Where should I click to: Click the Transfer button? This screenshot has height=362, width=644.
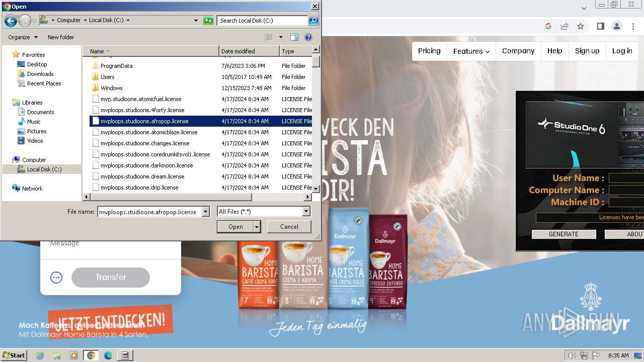pos(111,278)
